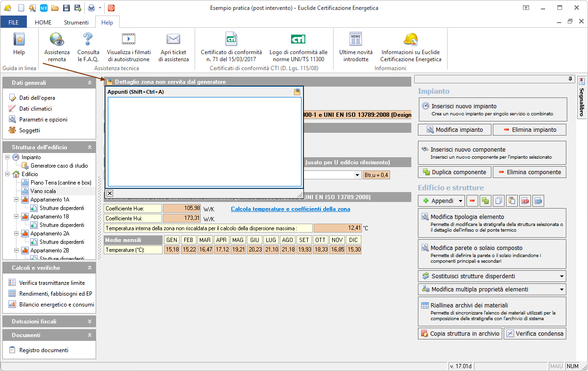This screenshot has height=371, width=588.
Task: Click the red minus remove-element icon
Action: pyautogui.click(x=473, y=201)
